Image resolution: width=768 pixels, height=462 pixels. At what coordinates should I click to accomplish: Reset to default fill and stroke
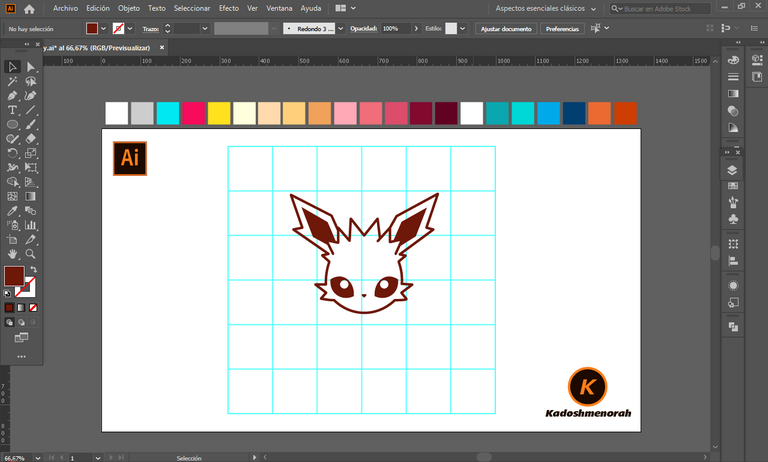(x=7, y=293)
